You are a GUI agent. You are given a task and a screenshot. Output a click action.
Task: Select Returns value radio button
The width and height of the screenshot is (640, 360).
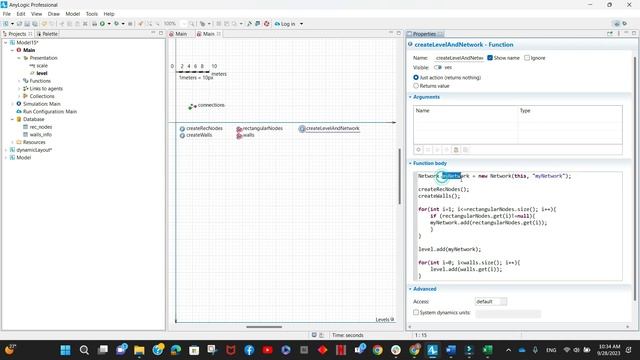pyautogui.click(x=416, y=86)
